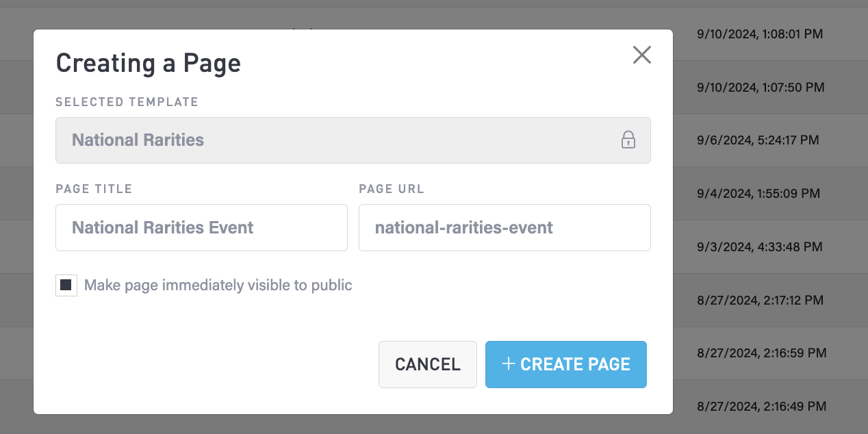Select the row dated 9/3/2024, 4:33:48 PM
The width and height of the screenshot is (868, 434).
(x=758, y=247)
